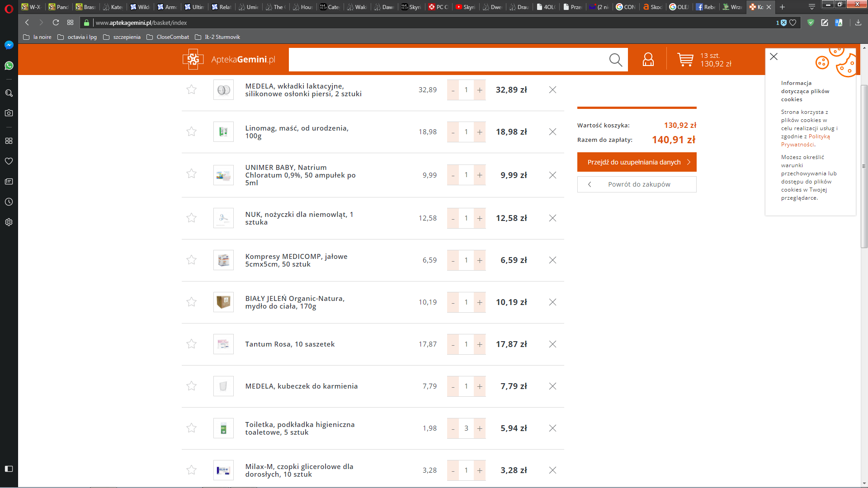Image resolution: width=868 pixels, height=488 pixels.
Task: Close the cookies information panel
Action: click(x=774, y=56)
